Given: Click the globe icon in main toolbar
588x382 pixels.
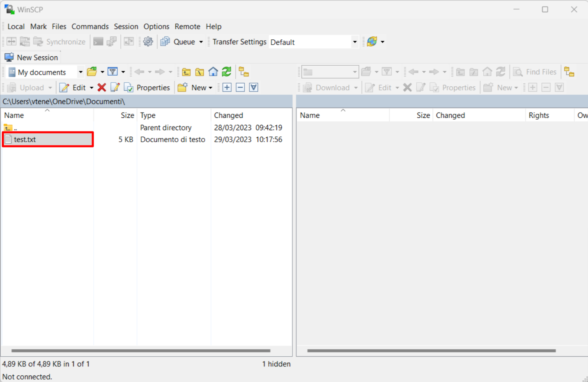Looking at the screenshot, I should 372,41.
